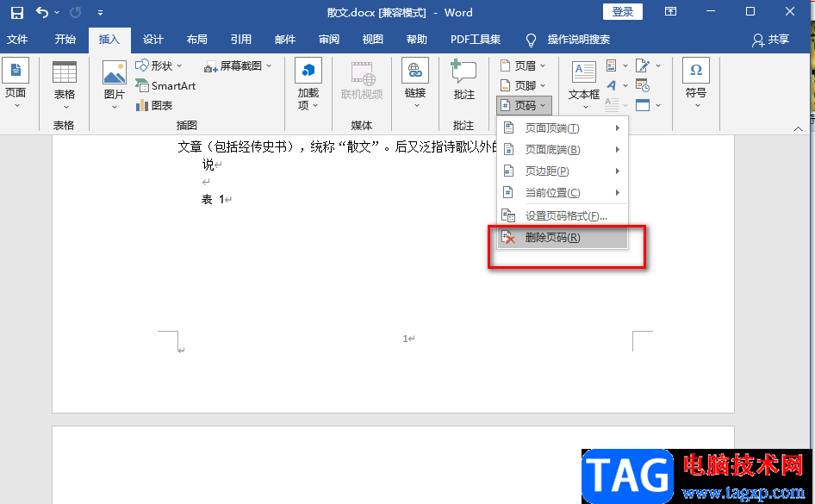Viewport: 815px width, 504px height.
Task: Click the 登录 sign-in button
Action: click(x=622, y=12)
